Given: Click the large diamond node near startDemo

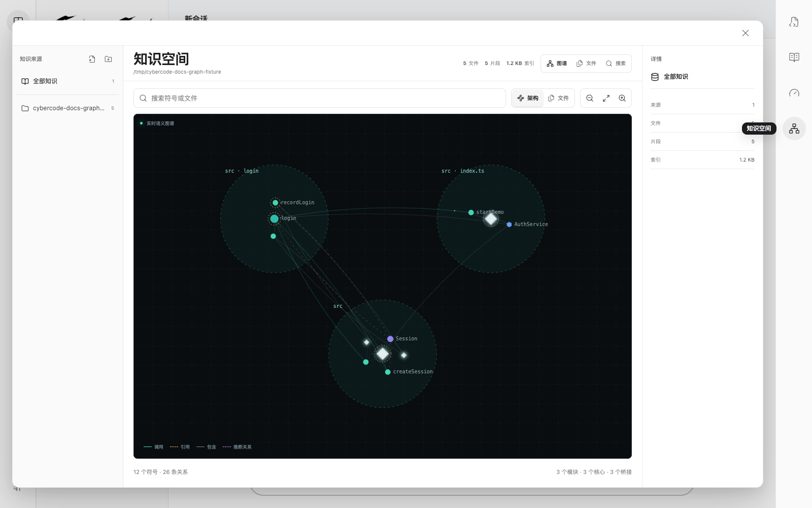Looking at the screenshot, I should 491,219.
